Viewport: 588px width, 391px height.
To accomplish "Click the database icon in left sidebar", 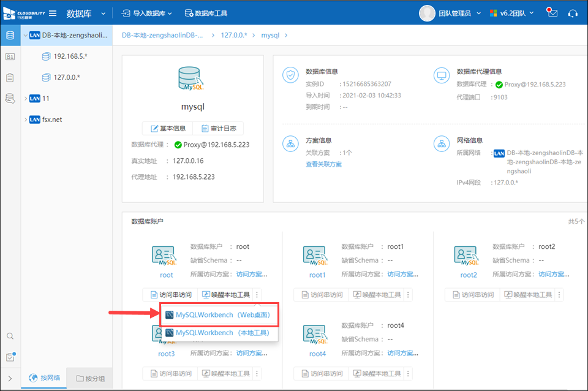I will (10, 35).
